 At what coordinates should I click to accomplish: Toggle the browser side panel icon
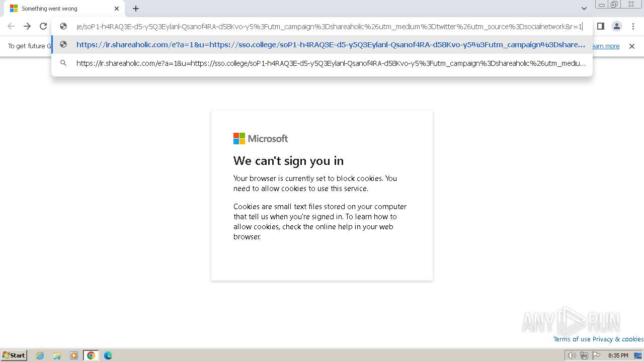coord(600,26)
